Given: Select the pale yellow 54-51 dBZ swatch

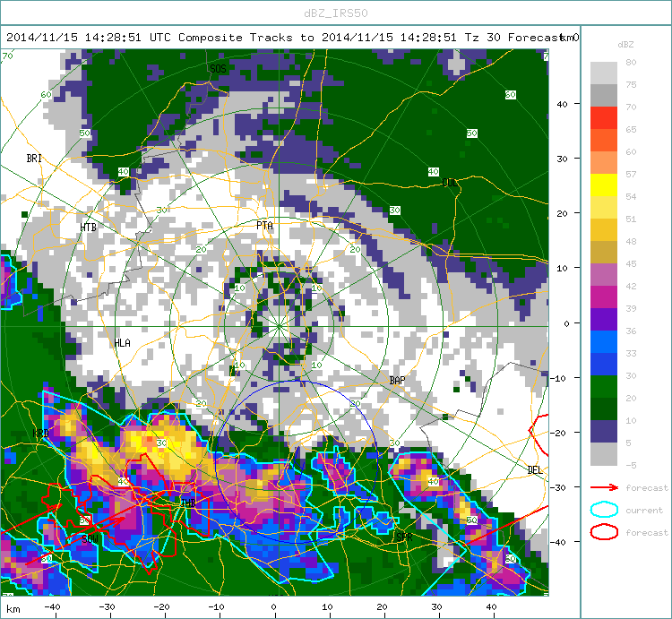Looking at the screenshot, I should pyautogui.click(x=604, y=207).
